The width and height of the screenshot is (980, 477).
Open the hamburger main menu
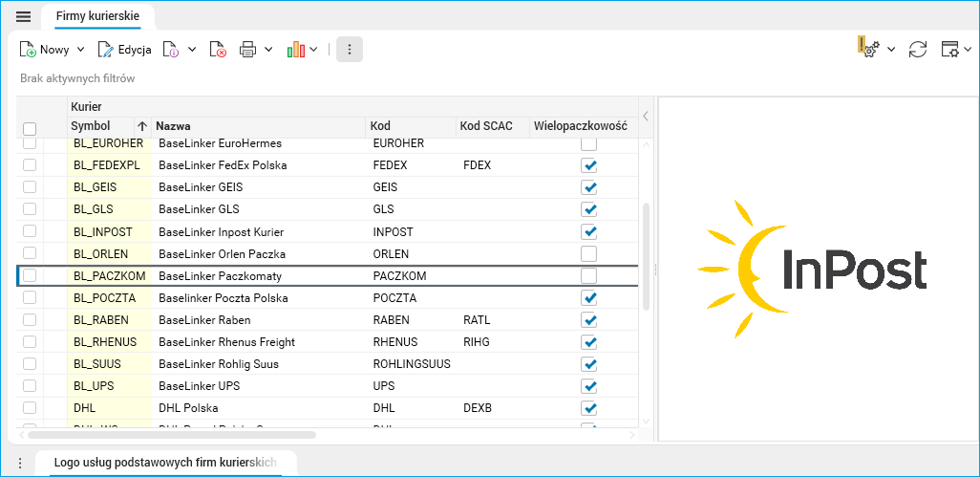[23, 17]
